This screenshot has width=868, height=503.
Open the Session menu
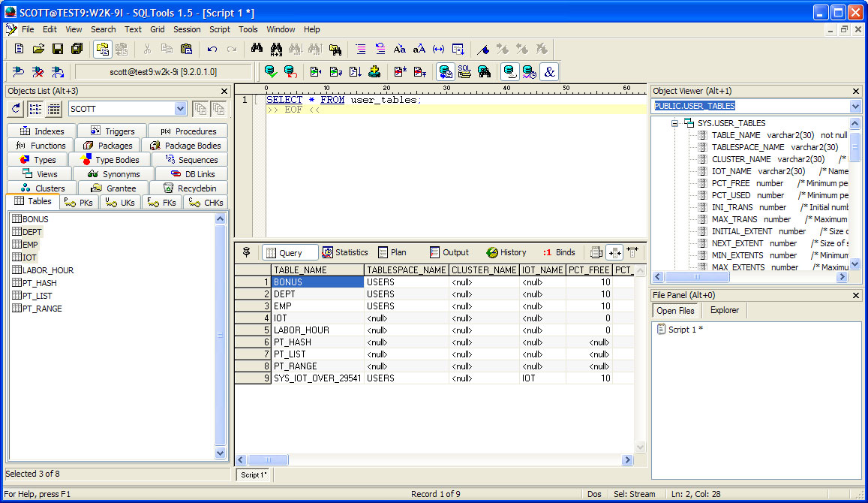pos(187,29)
